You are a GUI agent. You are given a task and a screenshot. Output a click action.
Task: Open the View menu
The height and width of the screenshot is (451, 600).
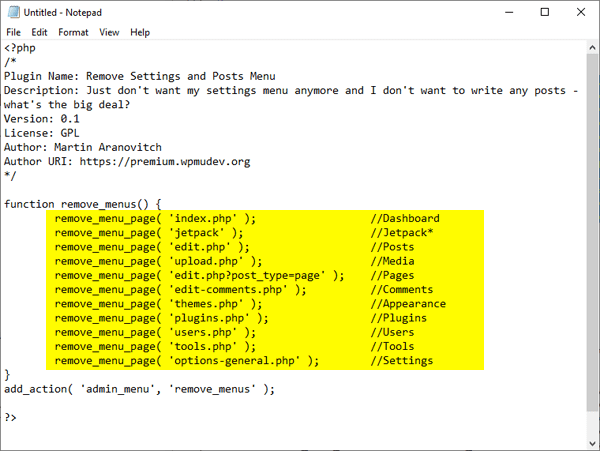pos(109,32)
